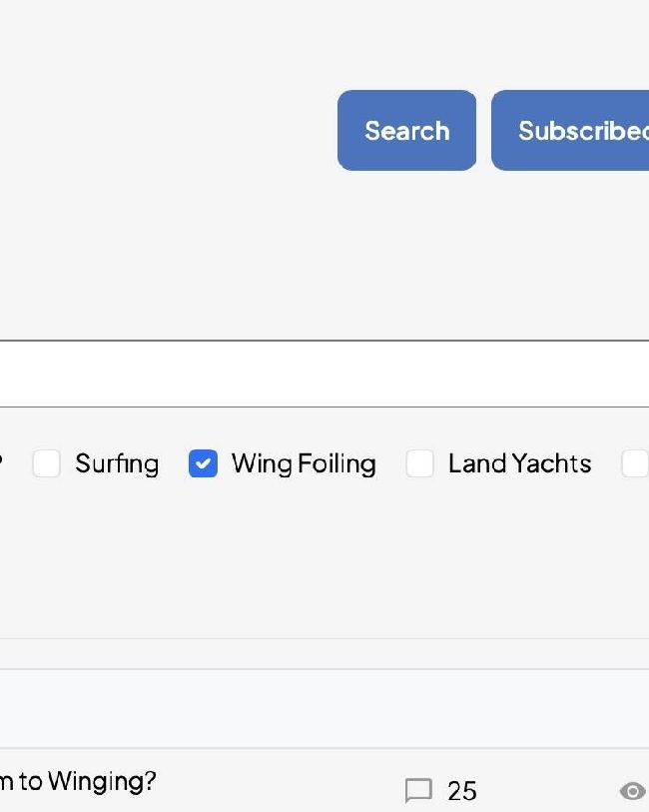
Task: Open the topic ending with 'to Winging?'
Action: [x=78, y=780]
